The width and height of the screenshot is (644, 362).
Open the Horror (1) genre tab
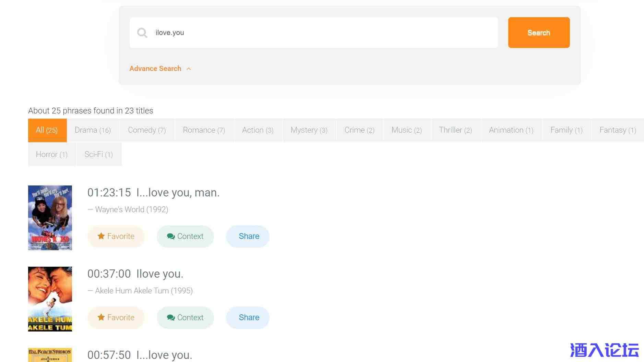click(x=51, y=155)
